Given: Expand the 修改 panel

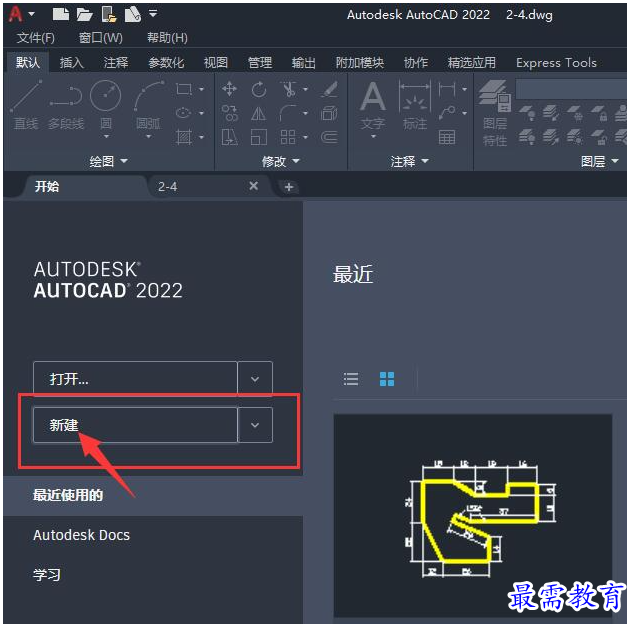Looking at the screenshot, I should click(x=281, y=161).
